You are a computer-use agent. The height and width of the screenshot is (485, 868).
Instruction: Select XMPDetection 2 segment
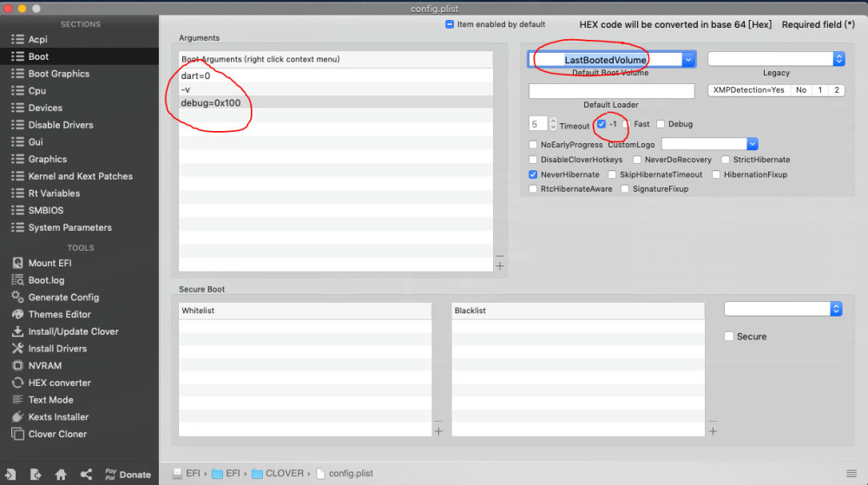837,90
